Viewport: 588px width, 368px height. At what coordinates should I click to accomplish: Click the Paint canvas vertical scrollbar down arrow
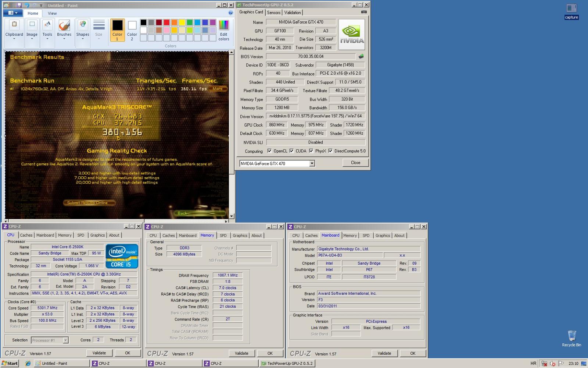[232, 216]
